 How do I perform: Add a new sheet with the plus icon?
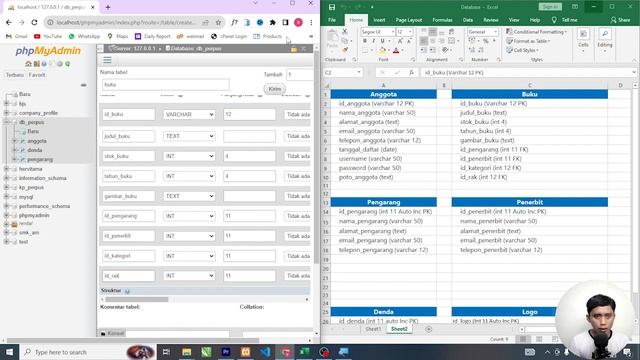coord(429,329)
